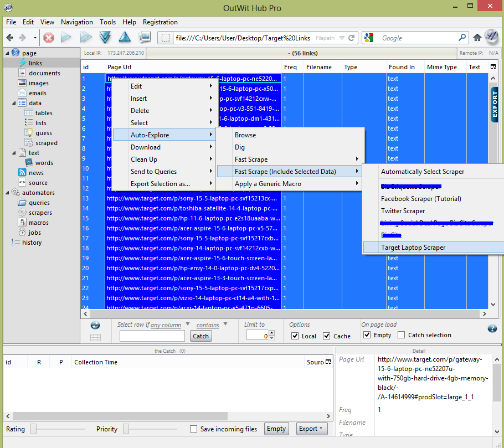Check the Save incoming files box
The image size is (504, 448).
[194, 429]
